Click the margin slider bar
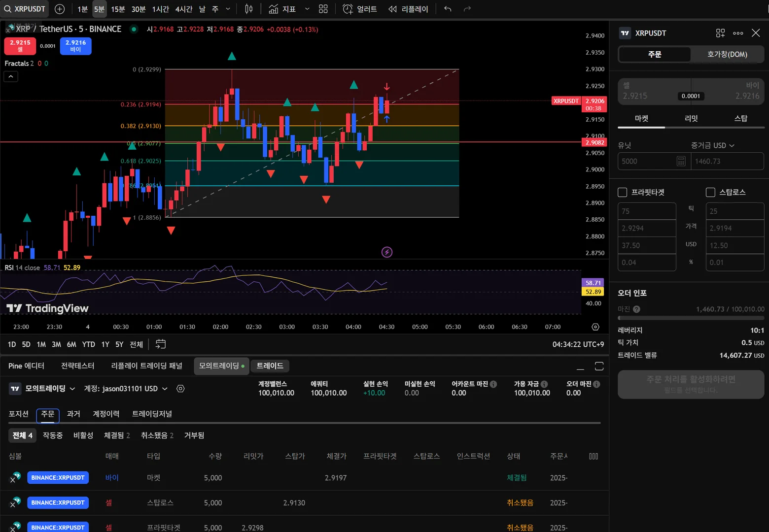769x532 pixels. tap(691, 318)
